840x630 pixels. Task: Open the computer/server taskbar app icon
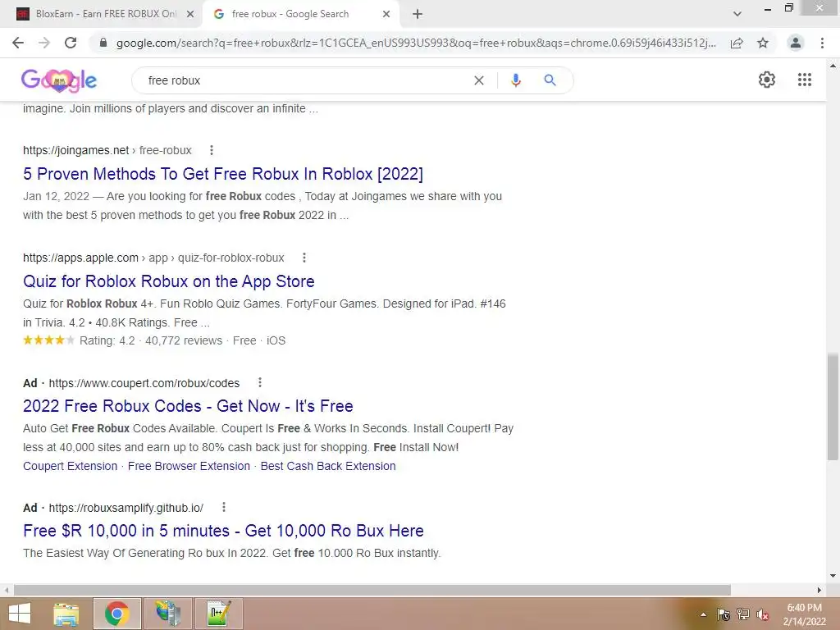pyautogui.click(x=168, y=614)
